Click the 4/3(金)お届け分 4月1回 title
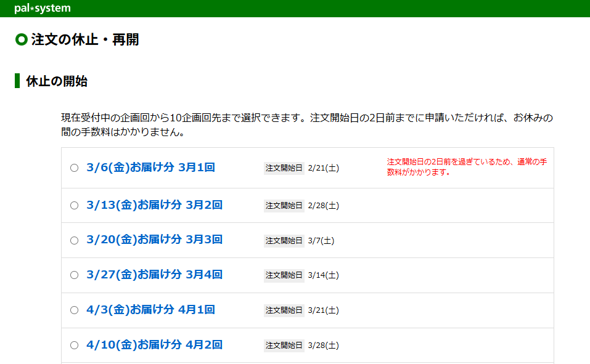The height and width of the screenshot is (364, 590). 150,310
